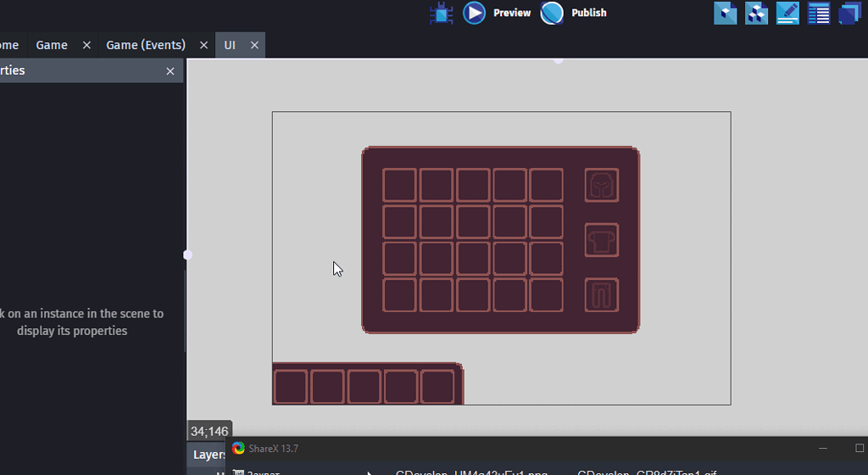Select the rightmost hotbar slot

pos(437,387)
